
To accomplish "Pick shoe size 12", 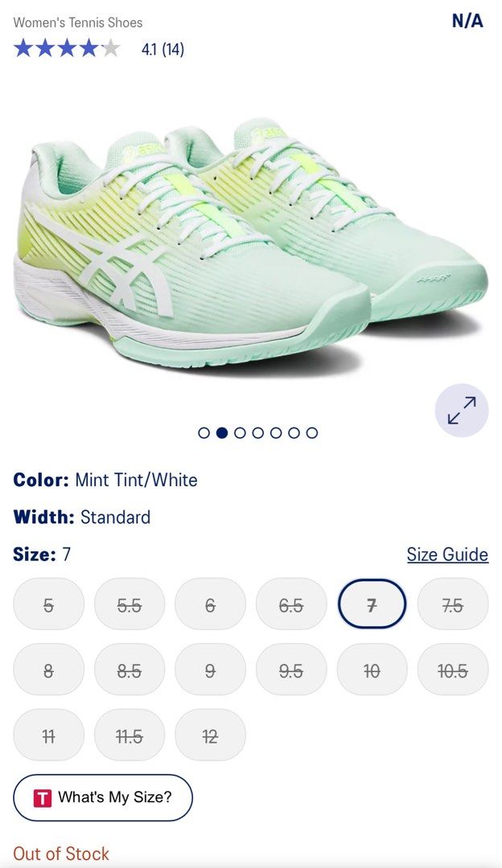I will (210, 735).
